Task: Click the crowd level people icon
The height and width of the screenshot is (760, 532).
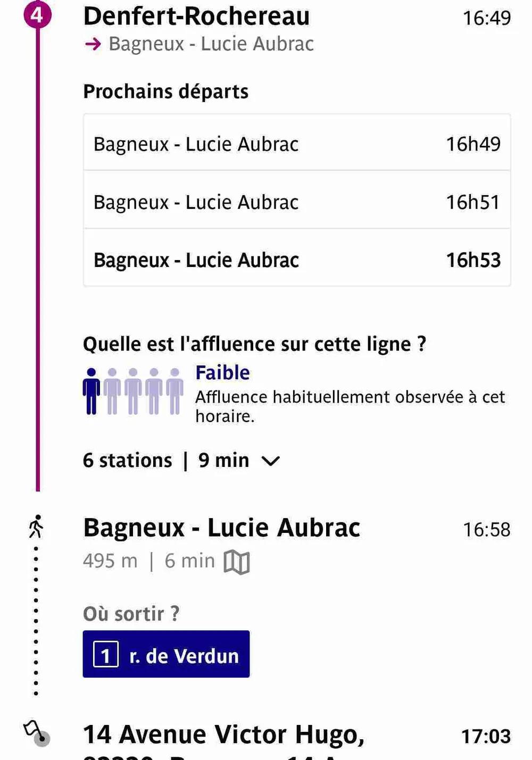Action: tap(133, 391)
